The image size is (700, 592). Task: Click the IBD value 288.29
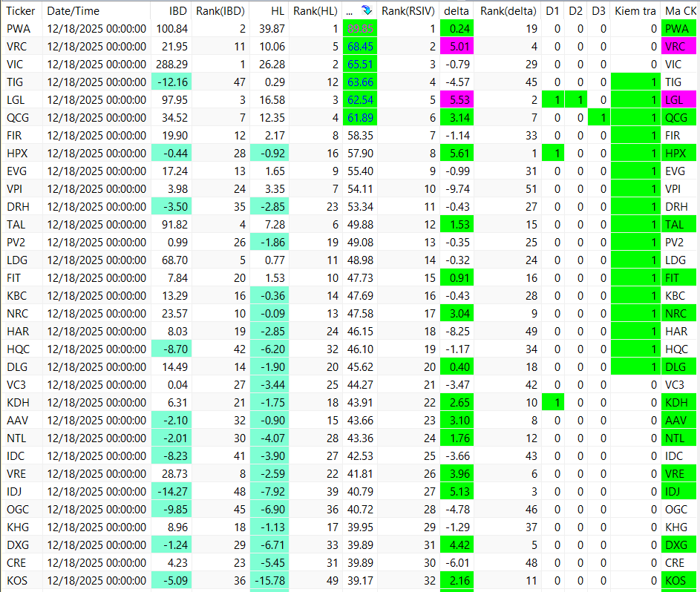pos(172,65)
